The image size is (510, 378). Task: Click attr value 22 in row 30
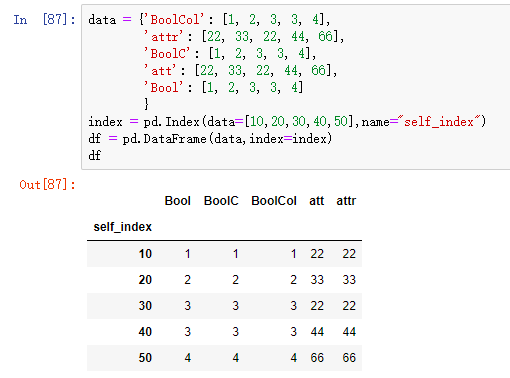(x=349, y=306)
